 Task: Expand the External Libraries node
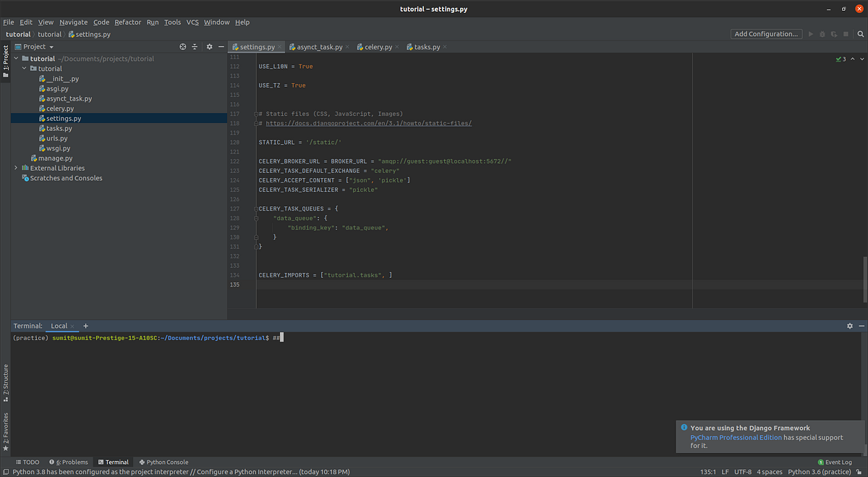16,167
